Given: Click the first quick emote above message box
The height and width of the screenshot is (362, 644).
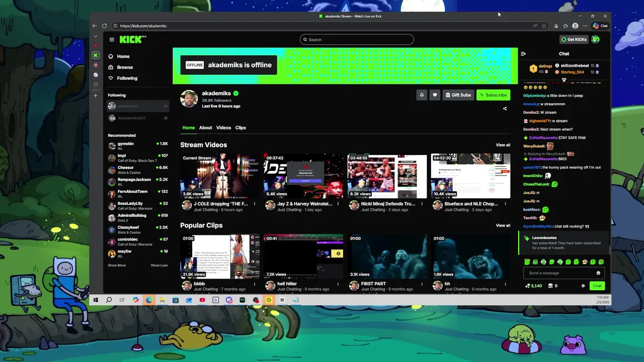Looking at the screenshot, I should [x=527, y=262].
